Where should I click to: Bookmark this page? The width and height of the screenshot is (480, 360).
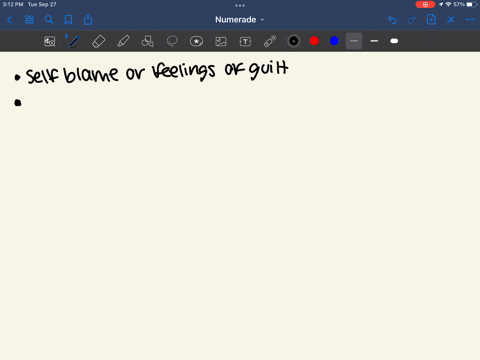click(68, 20)
